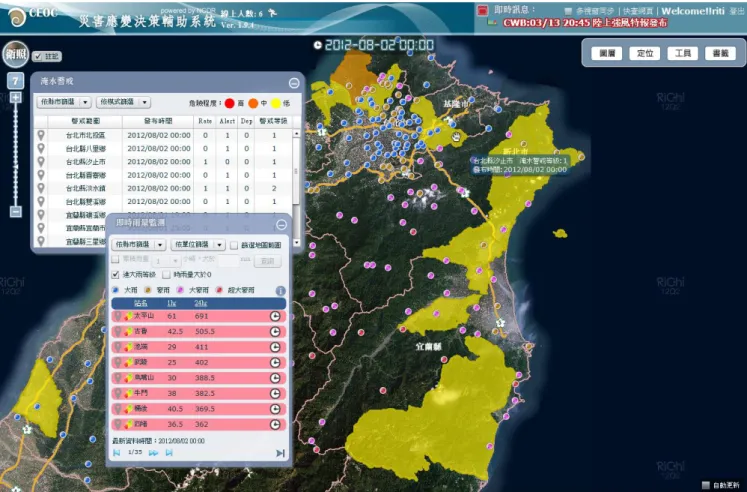Open clock icon on the 388.5 rainfall row
The width and height of the screenshot is (747, 492).
point(275,378)
